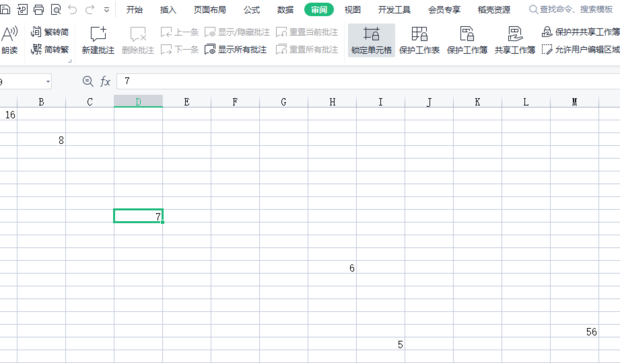Convert simplified to traditional with 简转繁
Viewport: 620px width, 363px height.
[x=50, y=49]
